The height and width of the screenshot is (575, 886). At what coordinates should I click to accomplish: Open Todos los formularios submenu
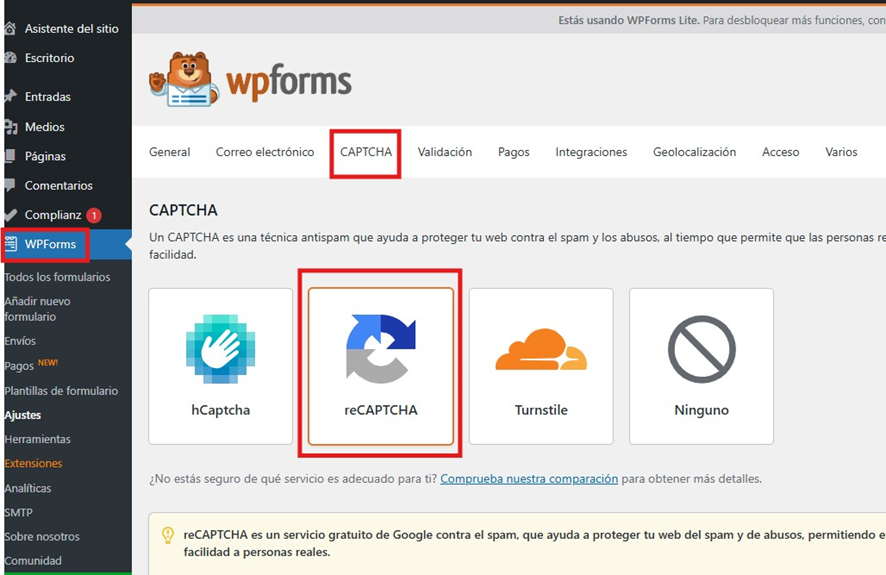pos(57,277)
